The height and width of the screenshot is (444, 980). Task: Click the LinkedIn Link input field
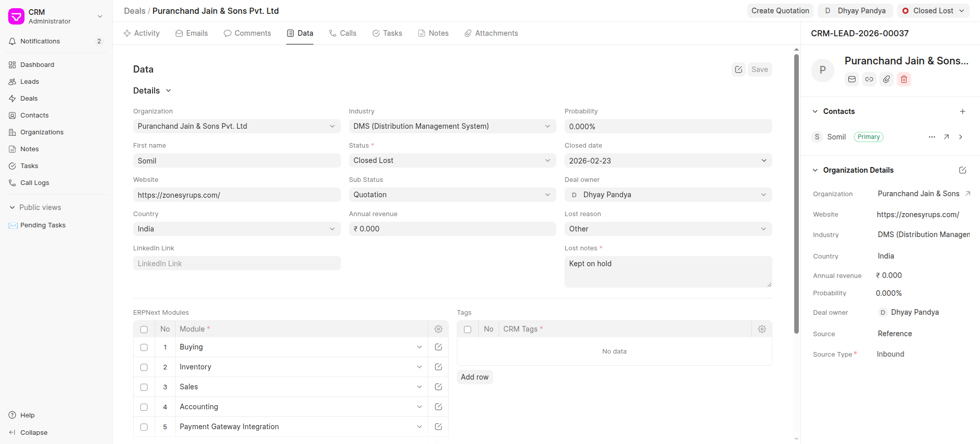(x=236, y=263)
